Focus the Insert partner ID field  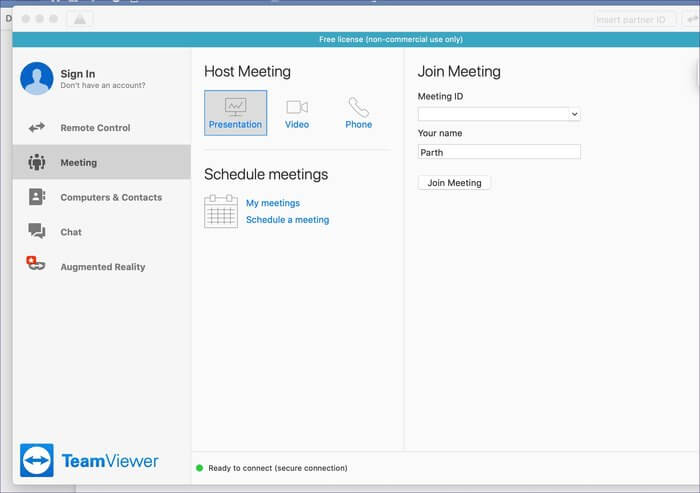pos(634,20)
